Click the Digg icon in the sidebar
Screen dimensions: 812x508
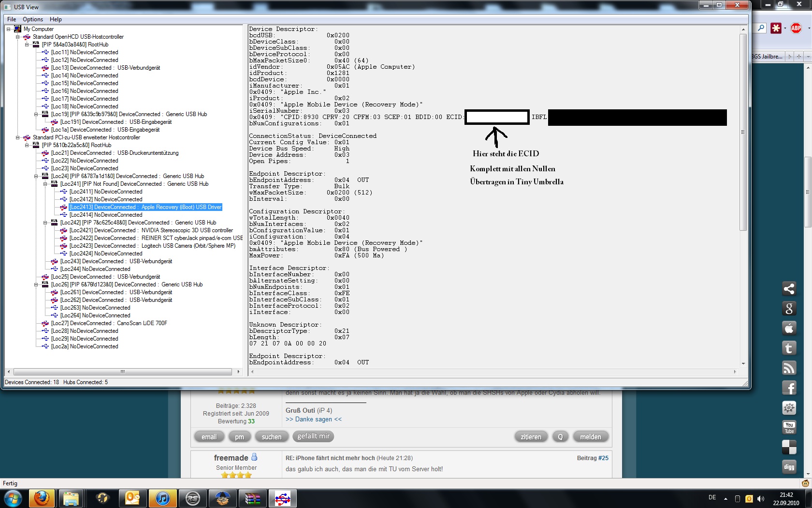click(789, 467)
